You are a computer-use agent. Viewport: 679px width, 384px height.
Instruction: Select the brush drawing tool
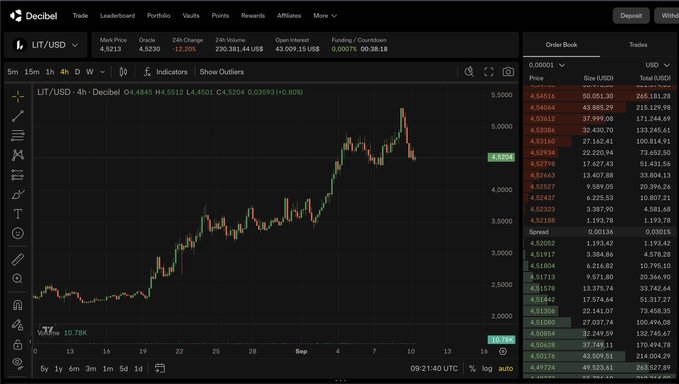coord(18,194)
